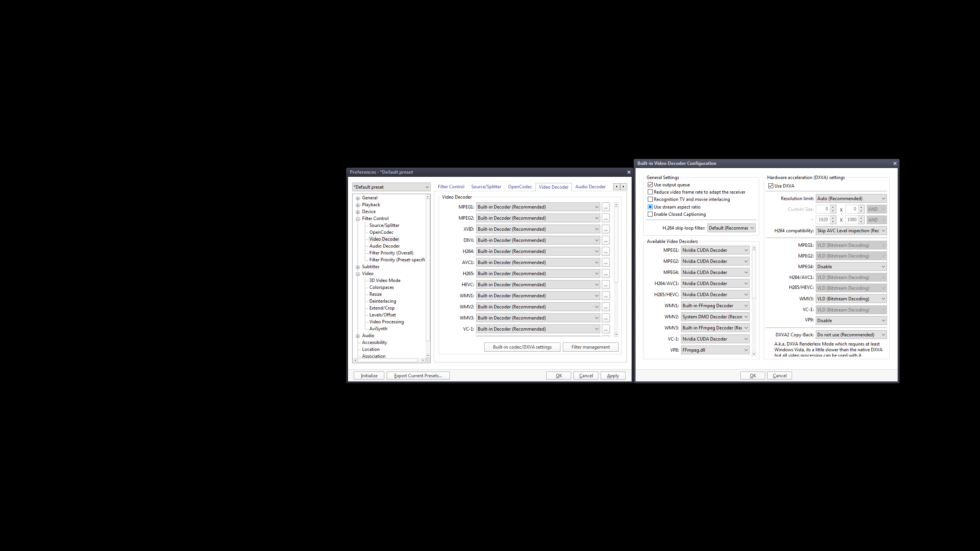Open DXVA VP9 Disable dropdown
The width and height of the screenshot is (980, 551).
[x=851, y=321]
